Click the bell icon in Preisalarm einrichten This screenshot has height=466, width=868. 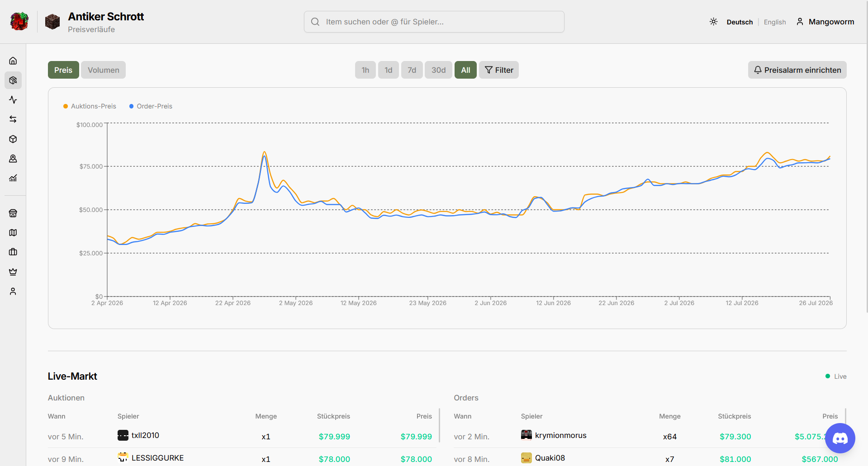[758, 70]
